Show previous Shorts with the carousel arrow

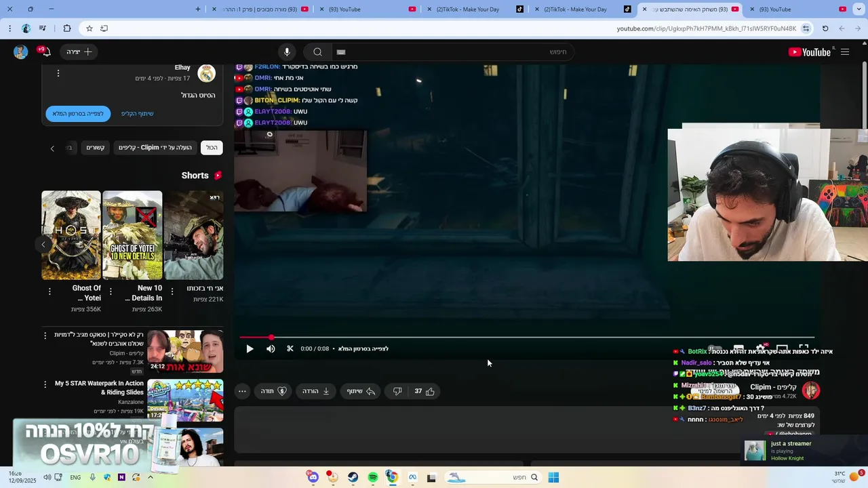coord(43,245)
